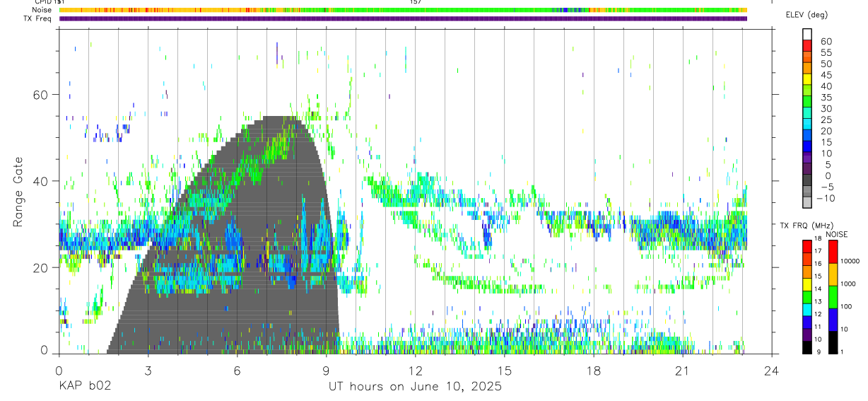Click the red top segment of TX FRQ bar
The image size is (868, 401).
807,247
